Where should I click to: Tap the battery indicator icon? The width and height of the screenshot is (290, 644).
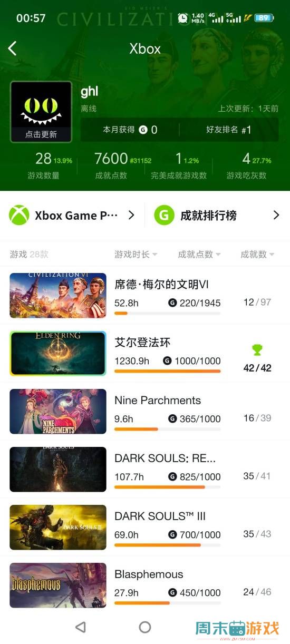coord(264,18)
